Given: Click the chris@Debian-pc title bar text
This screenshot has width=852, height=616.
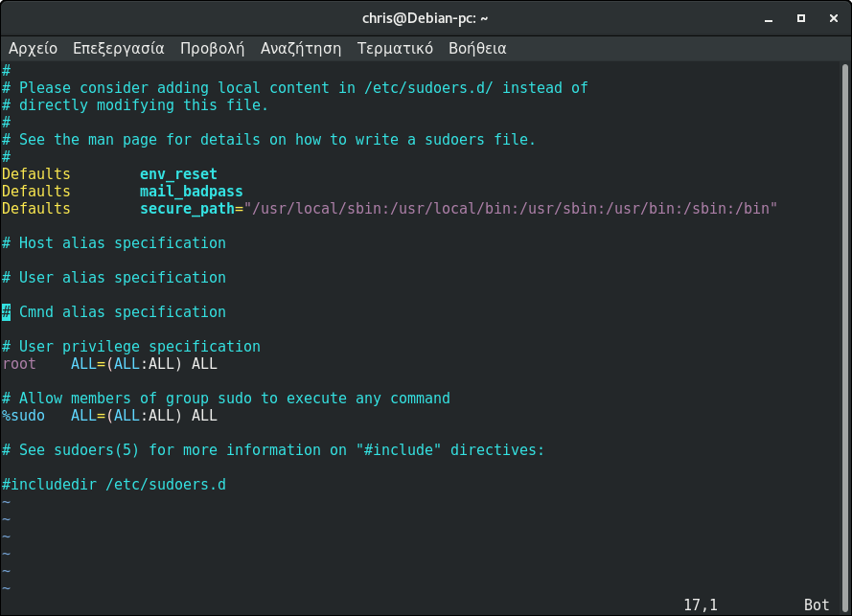Looking at the screenshot, I should tap(426, 17).
